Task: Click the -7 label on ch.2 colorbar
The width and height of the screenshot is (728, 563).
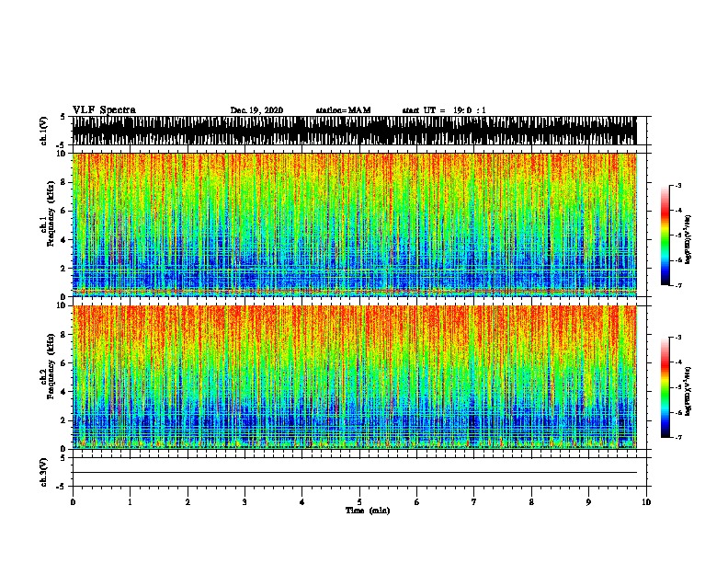Action: (677, 437)
